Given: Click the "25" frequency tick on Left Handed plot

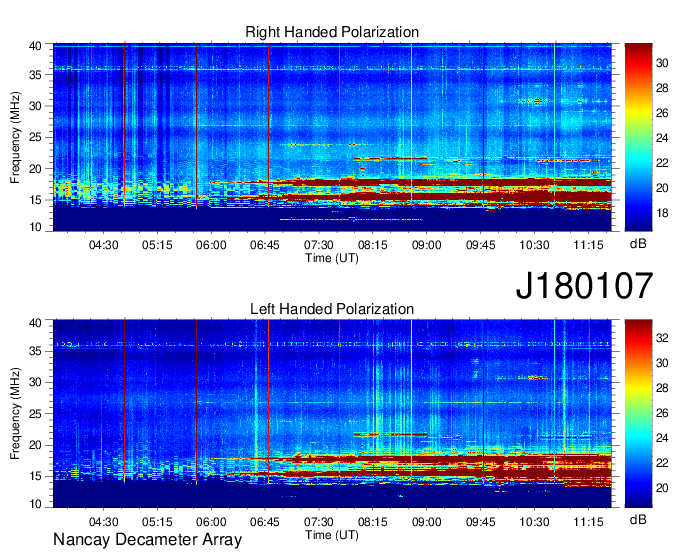Looking at the screenshot, I should [x=35, y=414].
